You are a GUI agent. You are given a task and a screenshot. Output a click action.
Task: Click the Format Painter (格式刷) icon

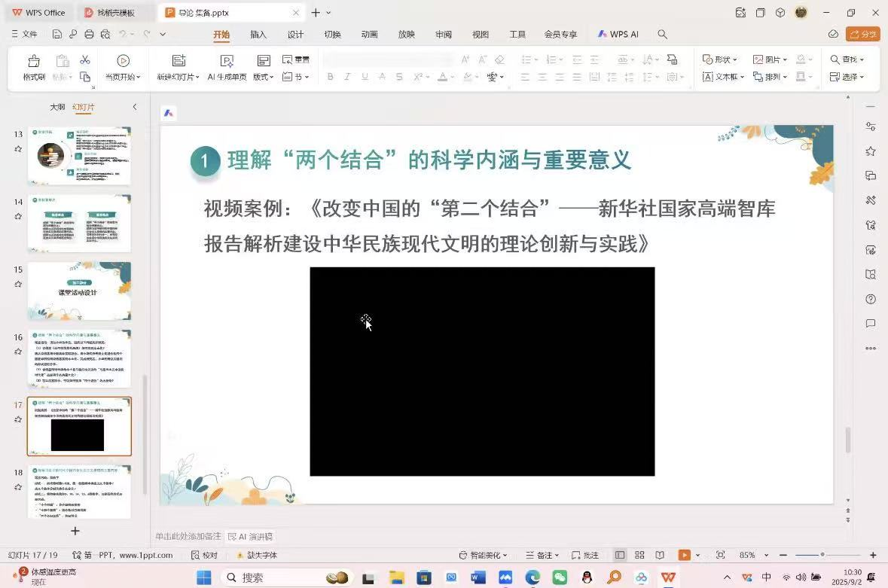[x=33, y=62]
